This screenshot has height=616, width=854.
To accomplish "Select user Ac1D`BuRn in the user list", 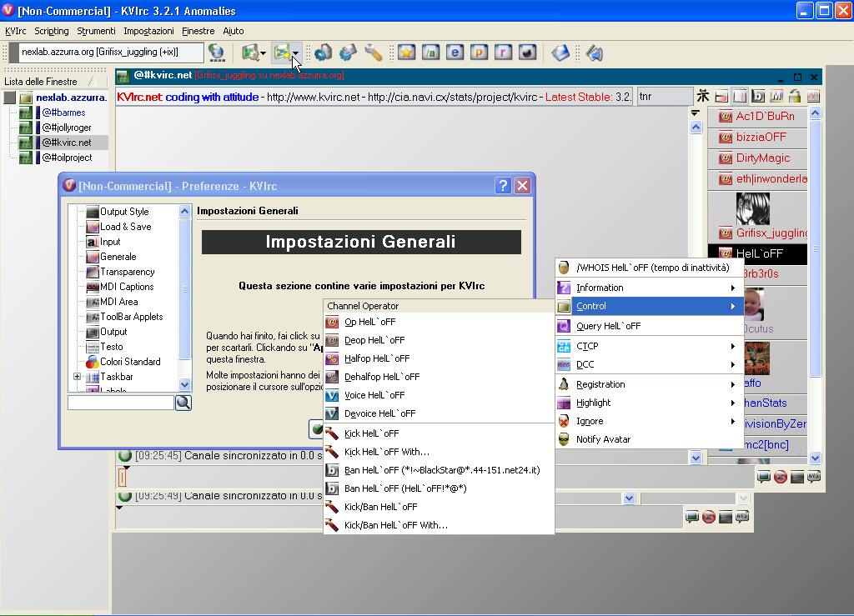I will click(x=757, y=116).
